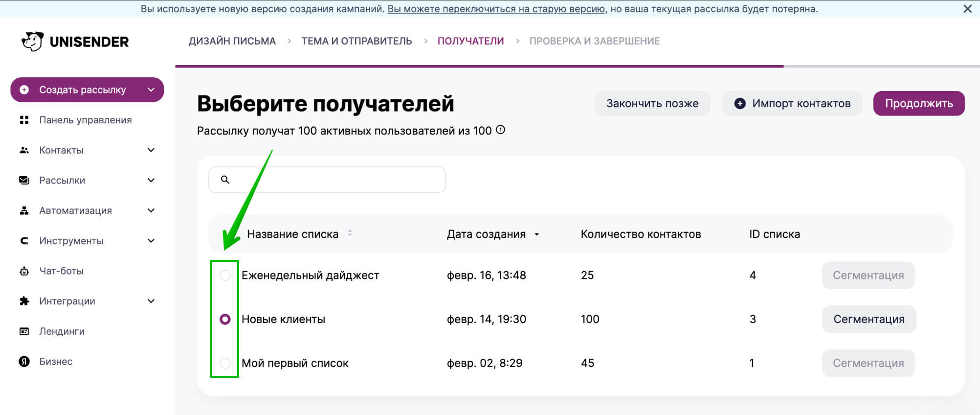Click the Новые клиенты list name

[x=283, y=319]
